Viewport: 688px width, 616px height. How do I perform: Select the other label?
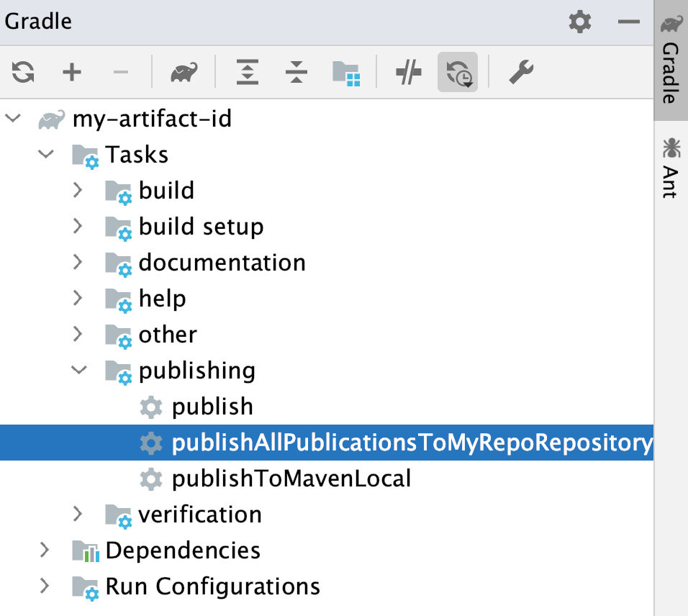[168, 335]
